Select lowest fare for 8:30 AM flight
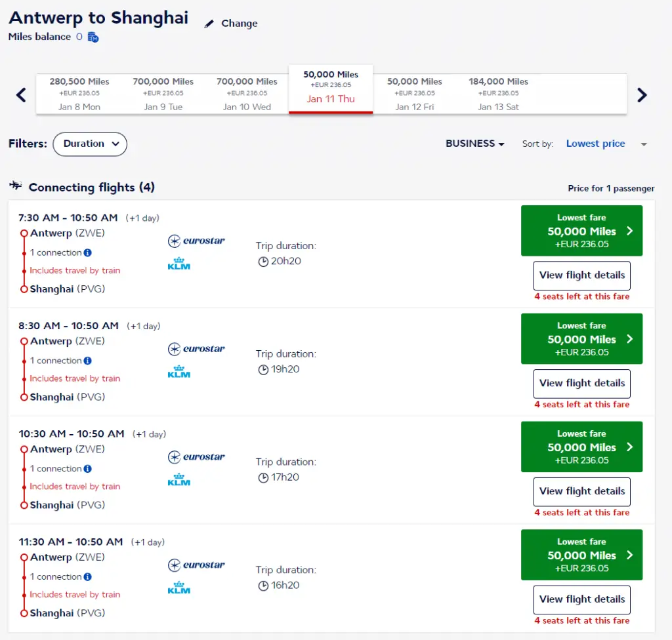Screen dimensions: 672x640 point(581,339)
